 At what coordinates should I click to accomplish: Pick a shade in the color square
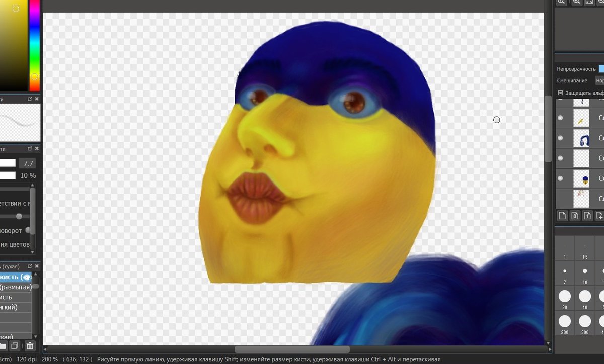pos(13,44)
